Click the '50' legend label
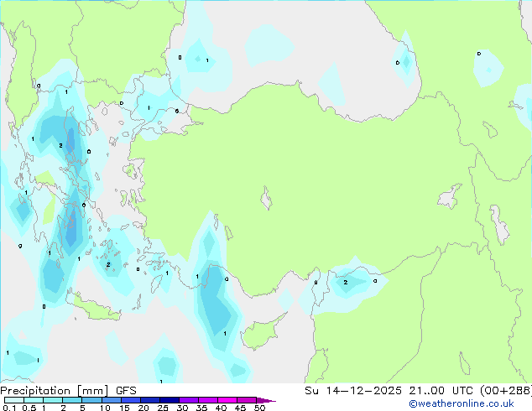 tap(259, 408)
